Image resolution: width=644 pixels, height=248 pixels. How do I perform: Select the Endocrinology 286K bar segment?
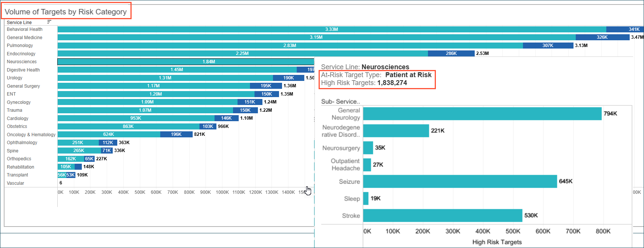click(x=451, y=53)
